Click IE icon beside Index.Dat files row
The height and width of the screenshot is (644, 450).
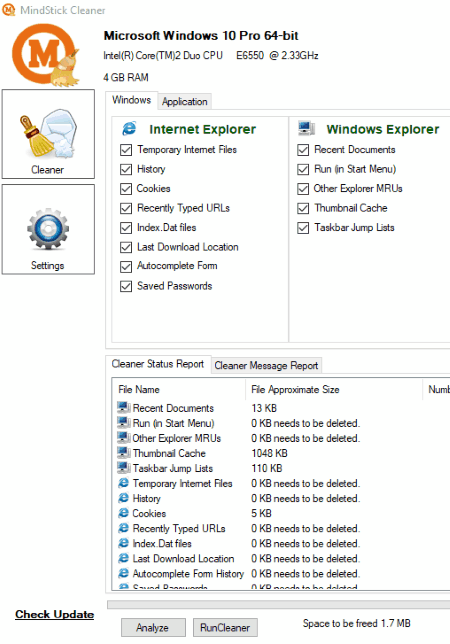[x=124, y=543]
